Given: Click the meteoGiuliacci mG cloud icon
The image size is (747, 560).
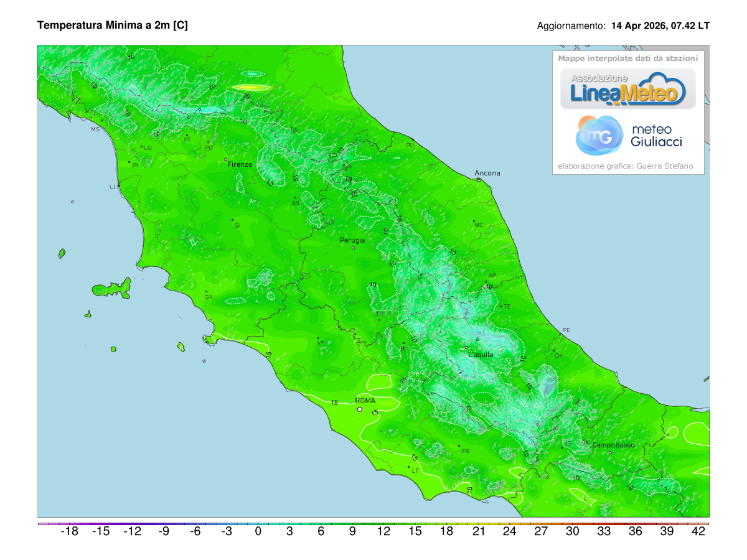Looking at the screenshot, I should [x=599, y=136].
